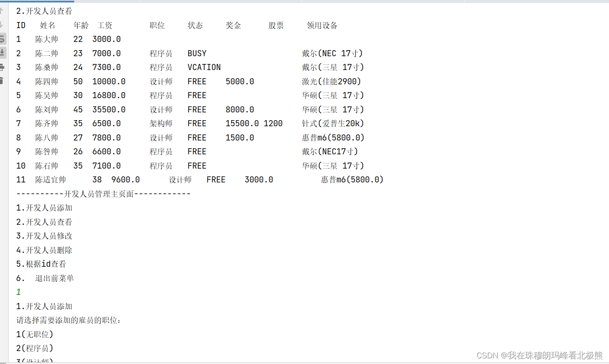
Task: Select the name 陈桑帅
Action: click(x=47, y=67)
